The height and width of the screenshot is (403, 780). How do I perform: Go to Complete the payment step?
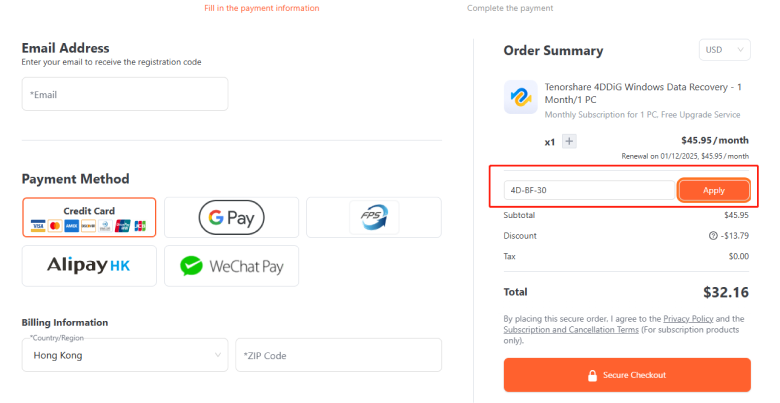pyautogui.click(x=510, y=8)
